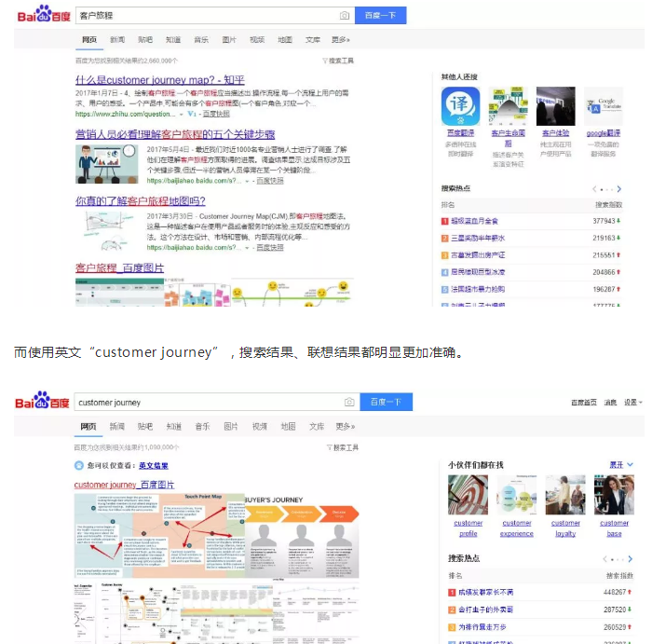This screenshot has width=666, height=644.
Task: Open result 营销人员必看!理解客户旅程的五个关键步骤
Action: [x=175, y=134]
